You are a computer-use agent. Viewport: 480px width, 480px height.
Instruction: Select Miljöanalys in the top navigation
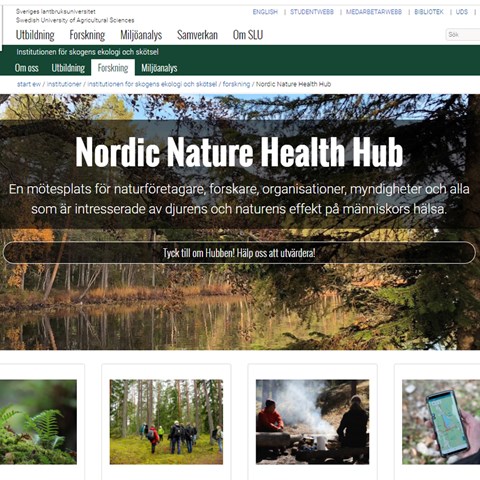click(141, 35)
